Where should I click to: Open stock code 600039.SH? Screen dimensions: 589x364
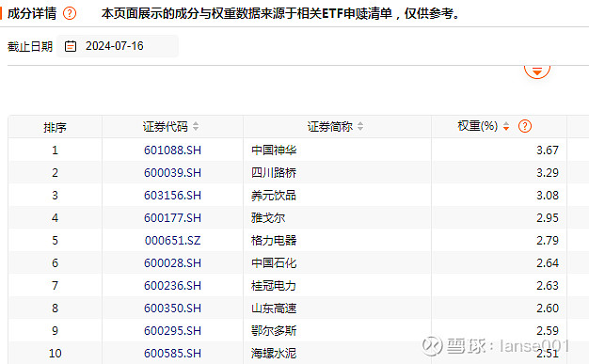pyautogui.click(x=172, y=173)
